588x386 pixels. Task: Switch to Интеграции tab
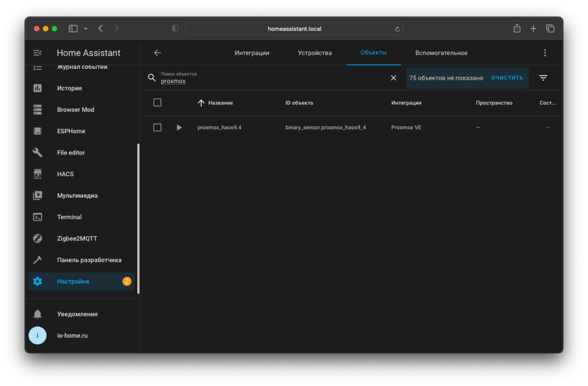click(x=252, y=53)
